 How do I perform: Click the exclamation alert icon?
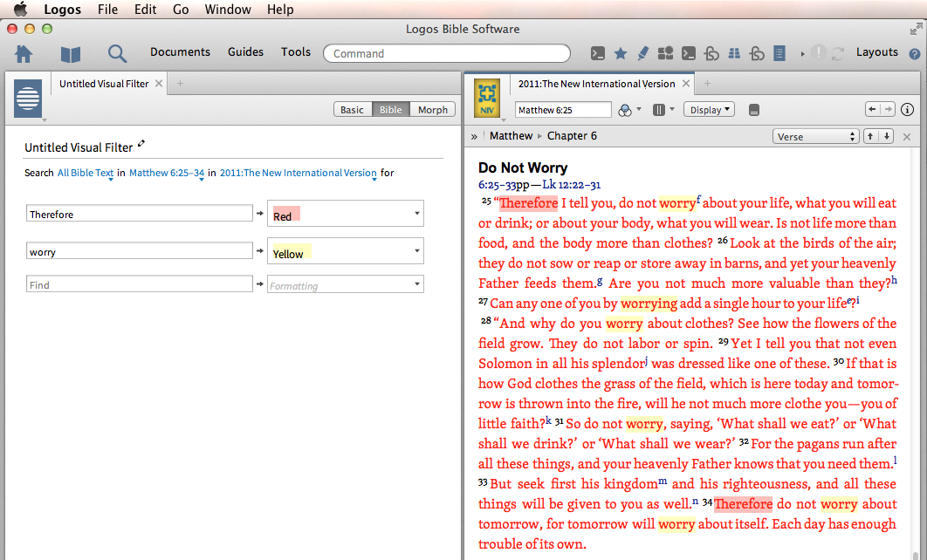[818, 52]
